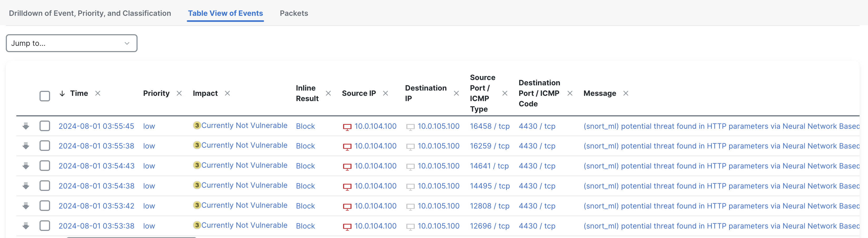Viewport: 868px width, 238px height.
Task: Remove the Impact column with its X icon
Action: (x=227, y=93)
